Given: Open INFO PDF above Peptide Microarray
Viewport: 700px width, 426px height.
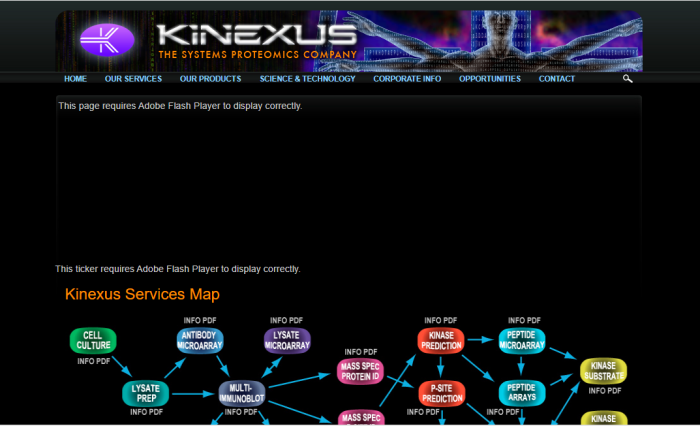Looking at the screenshot, I should 524,321.
